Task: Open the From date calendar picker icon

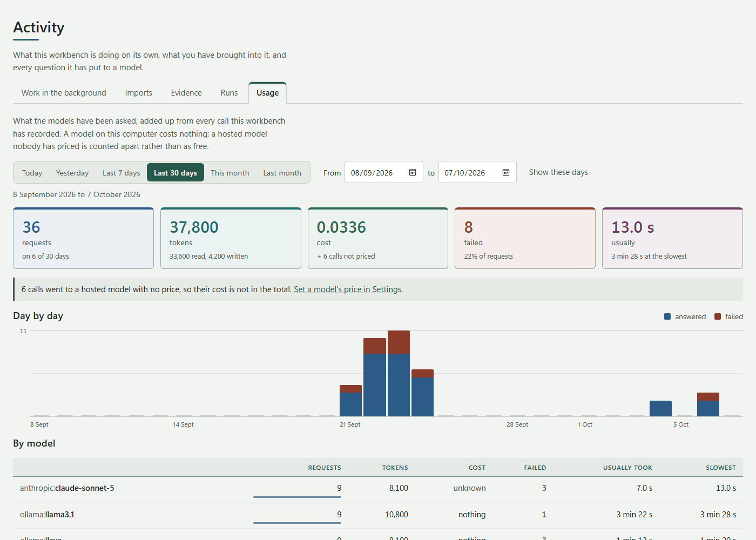Action: [x=413, y=172]
